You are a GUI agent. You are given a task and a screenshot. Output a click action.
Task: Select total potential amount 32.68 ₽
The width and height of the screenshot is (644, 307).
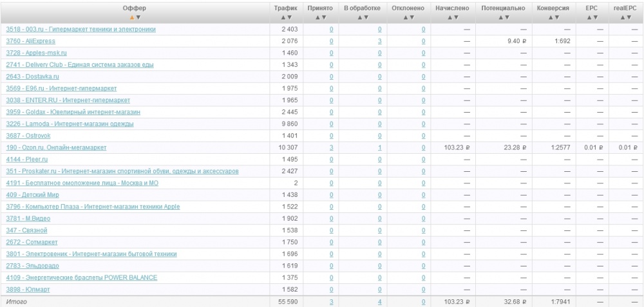(x=515, y=302)
